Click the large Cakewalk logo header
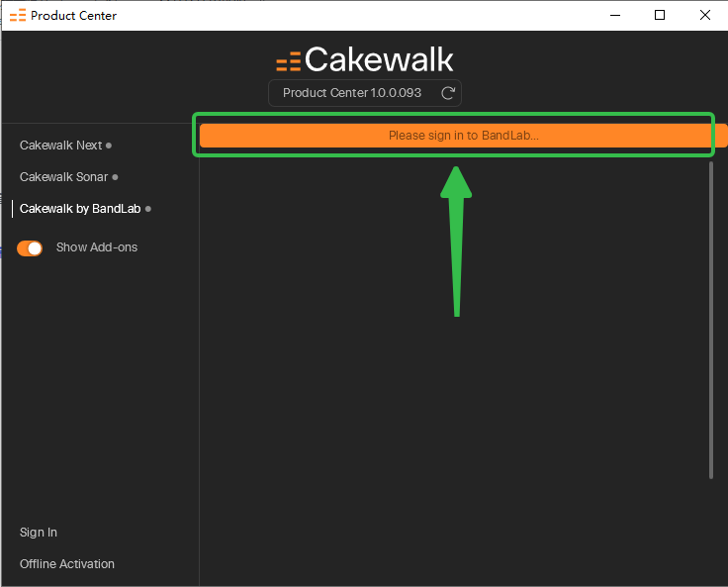728x587 pixels. pos(365,60)
